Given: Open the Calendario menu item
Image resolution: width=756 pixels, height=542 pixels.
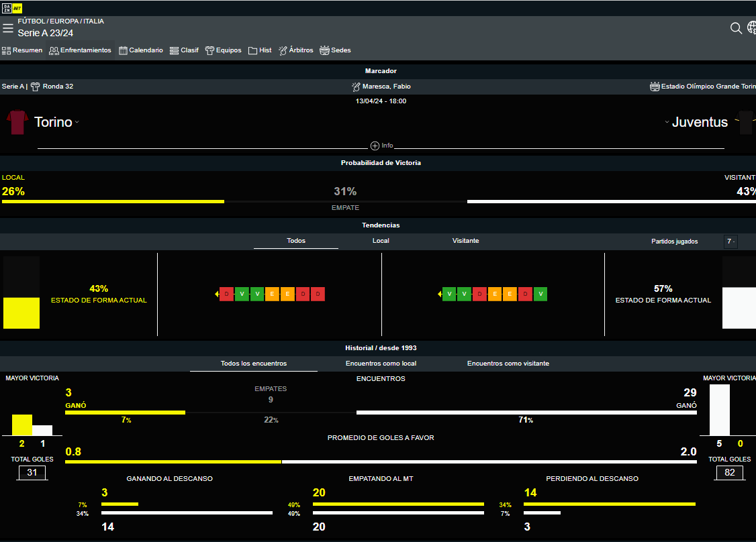Looking at the screenshot, I should (x=141, y=50).
